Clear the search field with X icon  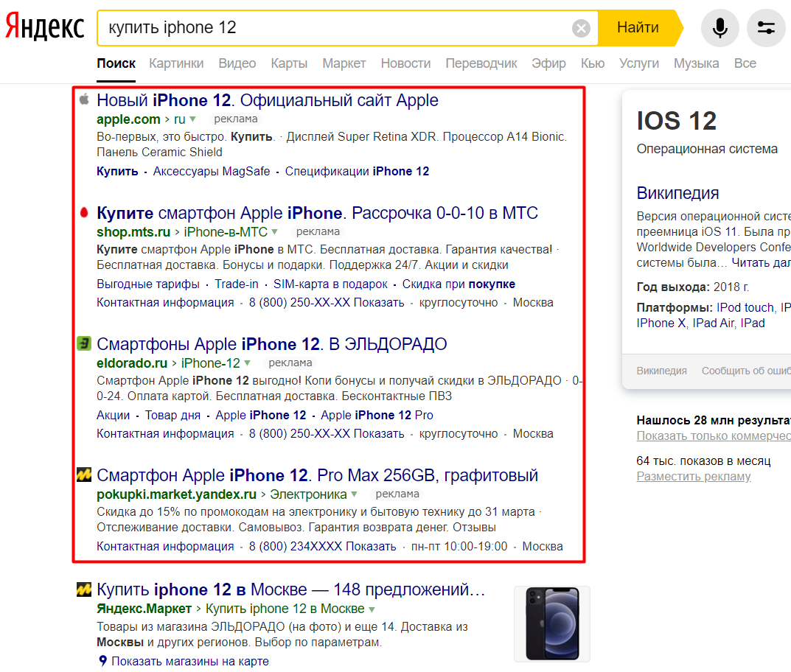coord(582,29)
